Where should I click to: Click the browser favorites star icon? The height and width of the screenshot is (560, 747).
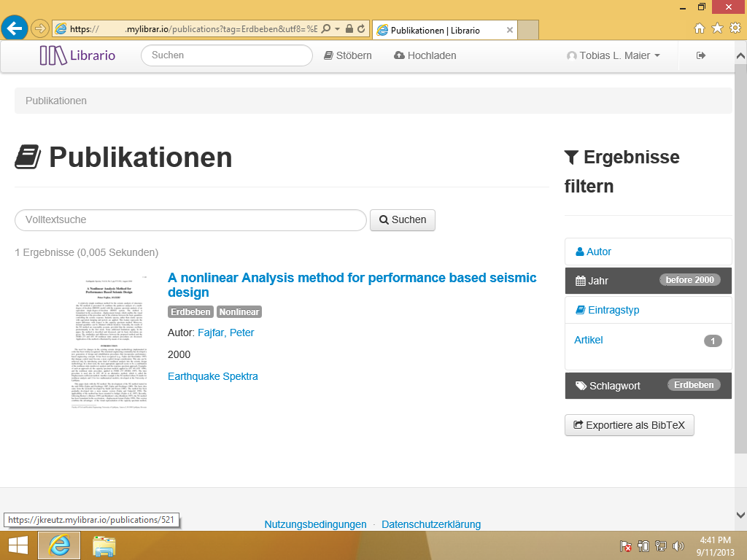(717, 28)
